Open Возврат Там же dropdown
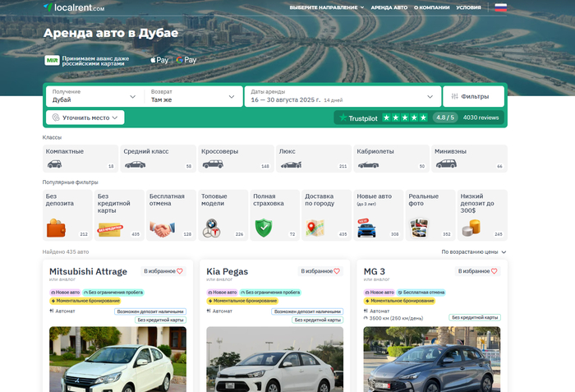This screenshot has width=575, height=392. point(193,96)
